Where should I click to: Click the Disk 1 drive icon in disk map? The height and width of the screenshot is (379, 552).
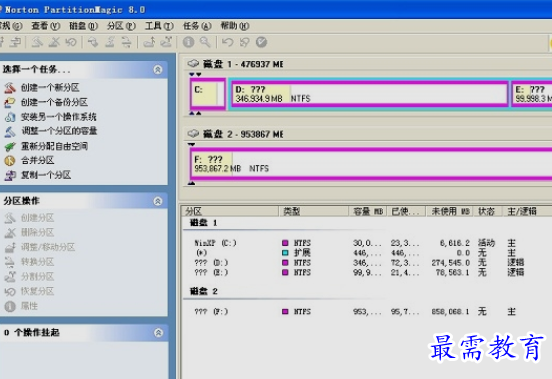pos(193,64)
